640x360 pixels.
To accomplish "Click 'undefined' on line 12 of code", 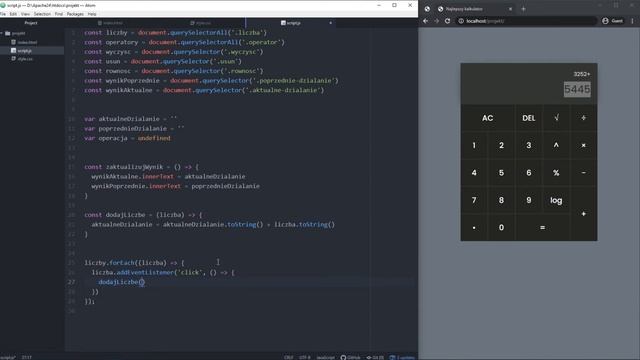I will [154, 138].
